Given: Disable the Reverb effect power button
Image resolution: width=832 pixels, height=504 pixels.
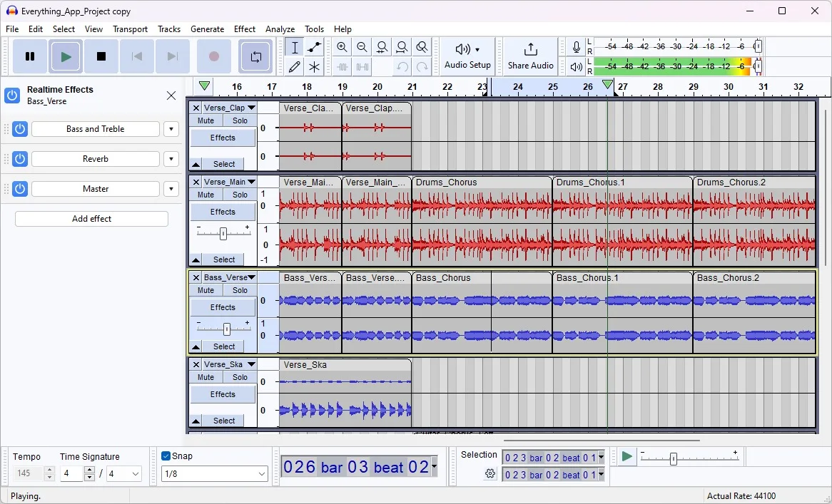Looking at the screenshot, I should 19,158.
